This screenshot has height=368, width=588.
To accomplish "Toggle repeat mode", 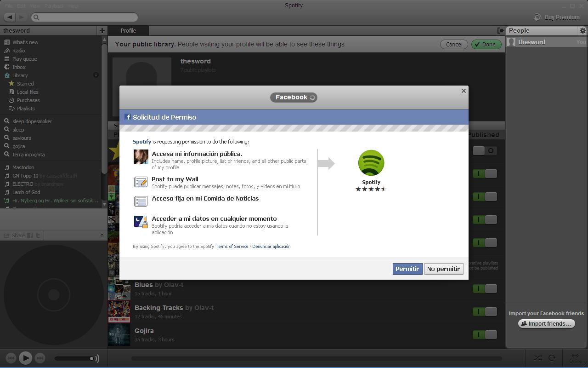I will point(552,358).
